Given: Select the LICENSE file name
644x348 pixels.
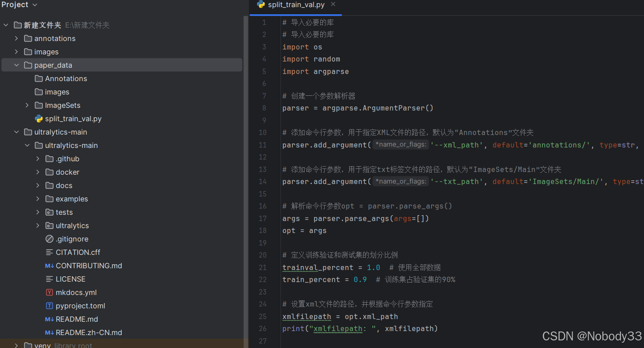Looking at the screenshot, I should pos(70,279).
